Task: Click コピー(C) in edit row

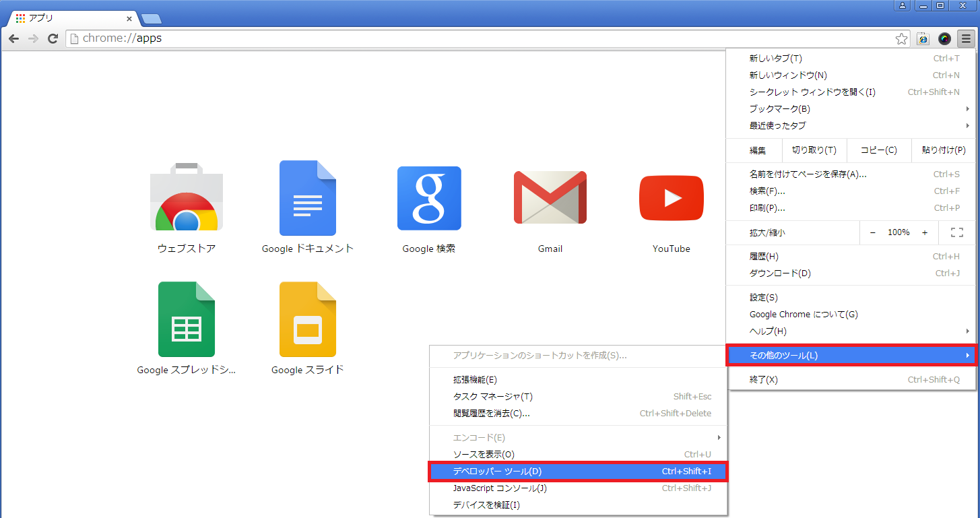Action: [879, 150]
